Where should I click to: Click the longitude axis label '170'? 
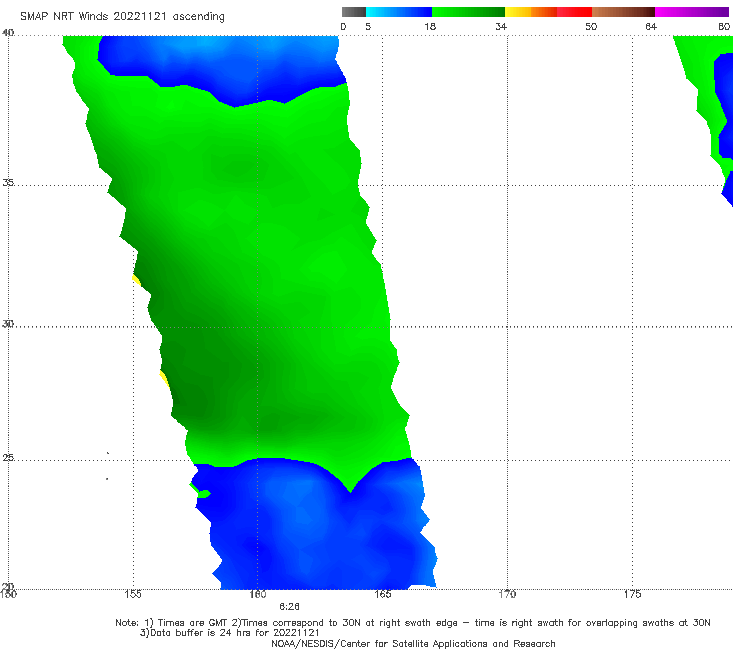507,594
